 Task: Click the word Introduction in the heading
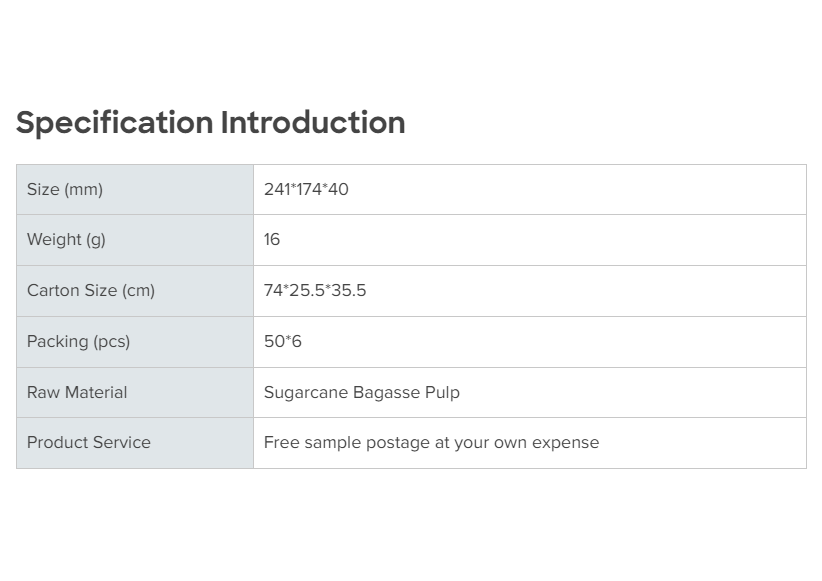313,123
